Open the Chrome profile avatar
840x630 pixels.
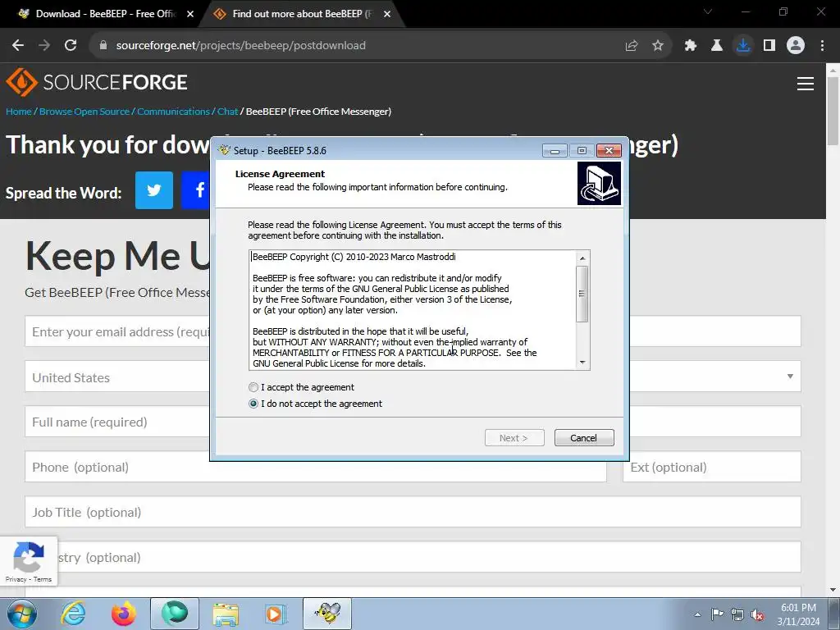click(x=796, y=46)
